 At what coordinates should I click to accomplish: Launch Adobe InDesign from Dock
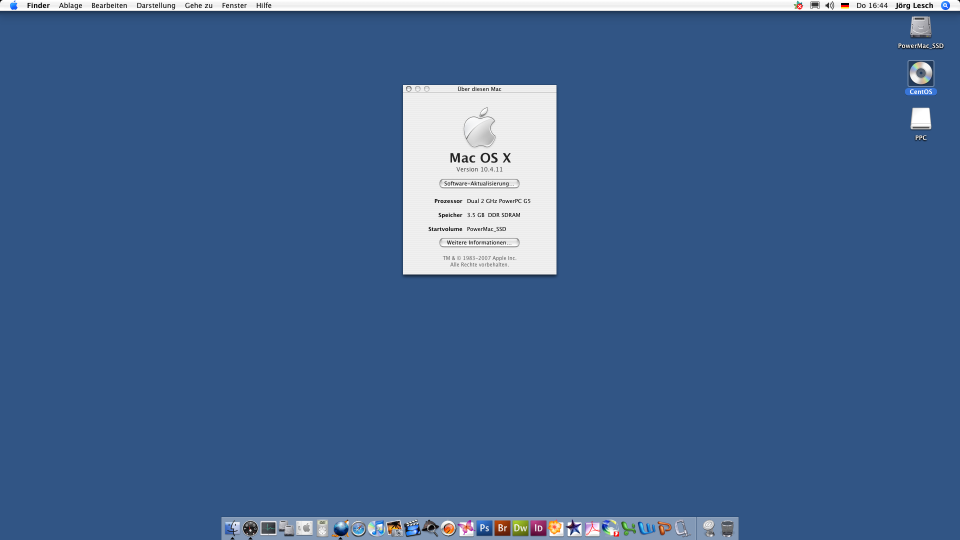[538, 528]
